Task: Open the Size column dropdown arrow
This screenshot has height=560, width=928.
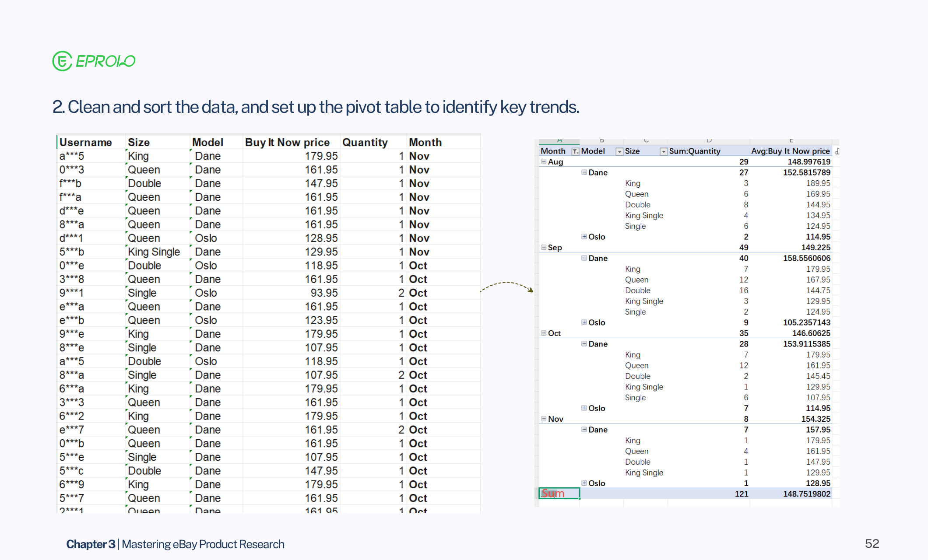Action: click(x=663, y=151)
